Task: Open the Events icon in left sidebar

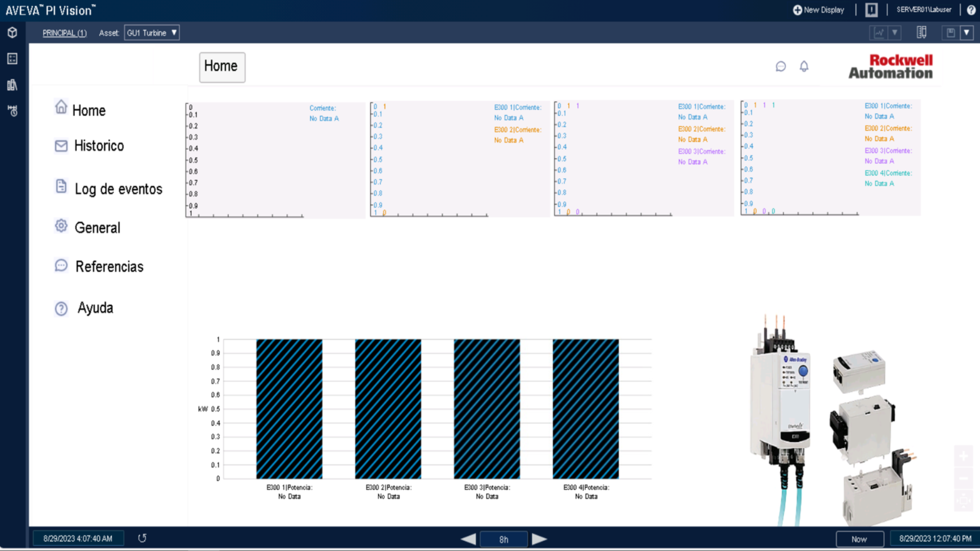Action: pos(12,111)
